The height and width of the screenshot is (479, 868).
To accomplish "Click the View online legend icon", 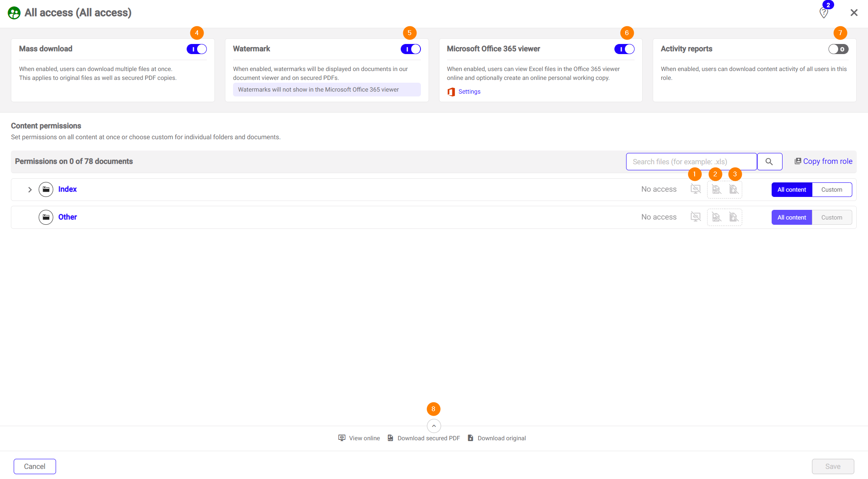I will tap(342, 438).
